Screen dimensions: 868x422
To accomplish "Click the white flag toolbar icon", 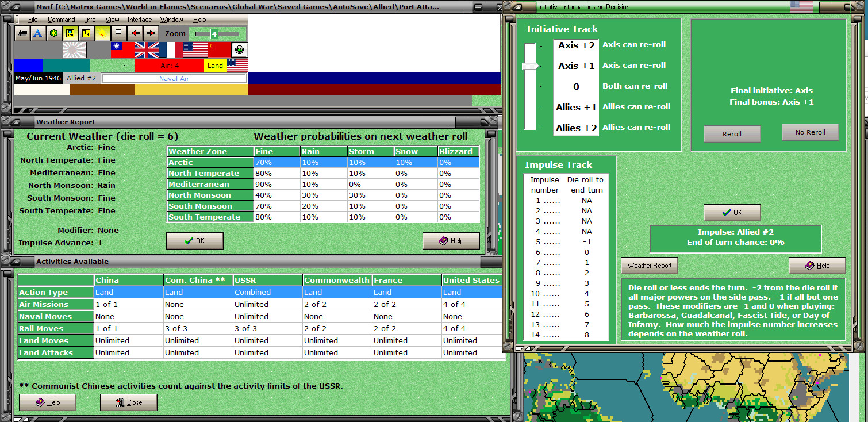I will pos(118,33).
